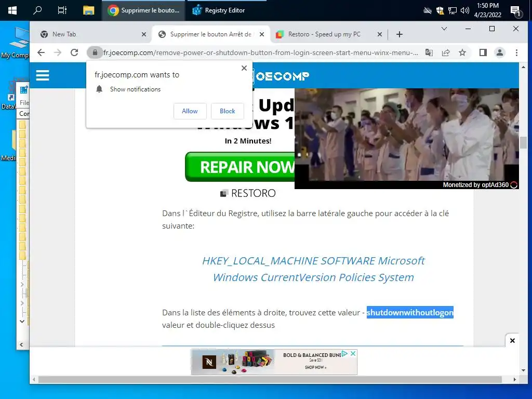Click the address bar URL
This screenshot has height=399, width=532.
[x=261, y=52]
